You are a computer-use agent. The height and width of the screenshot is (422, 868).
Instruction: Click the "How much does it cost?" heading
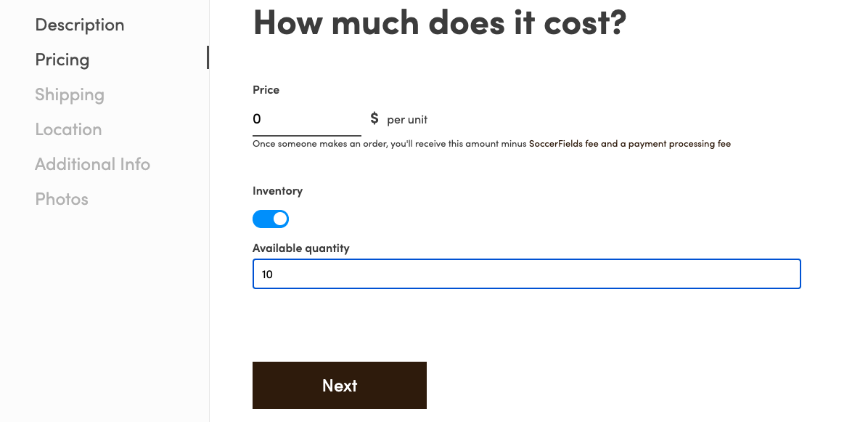pyautogui.click(x=440, y=22)
